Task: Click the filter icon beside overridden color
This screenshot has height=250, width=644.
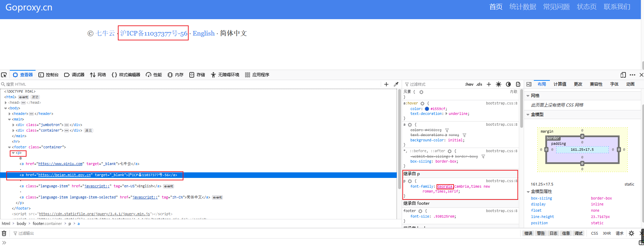Action: pos(447,130)
